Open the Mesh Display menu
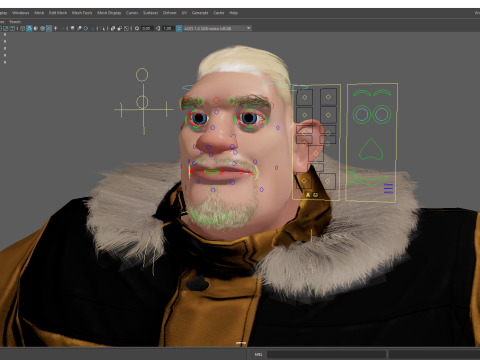This screenshot has width=480, height=360. pyautogui.click(x=109, y=13)
